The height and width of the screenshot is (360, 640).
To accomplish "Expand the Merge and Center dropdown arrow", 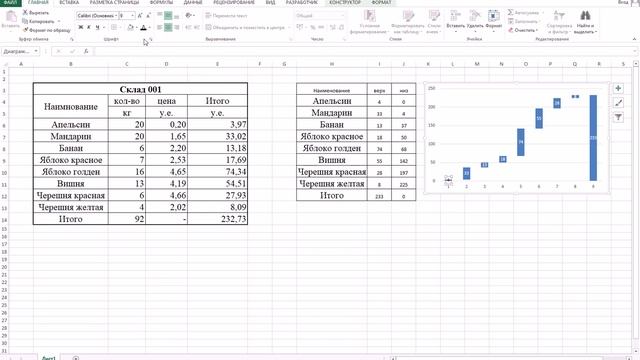I will pos(289,27).
